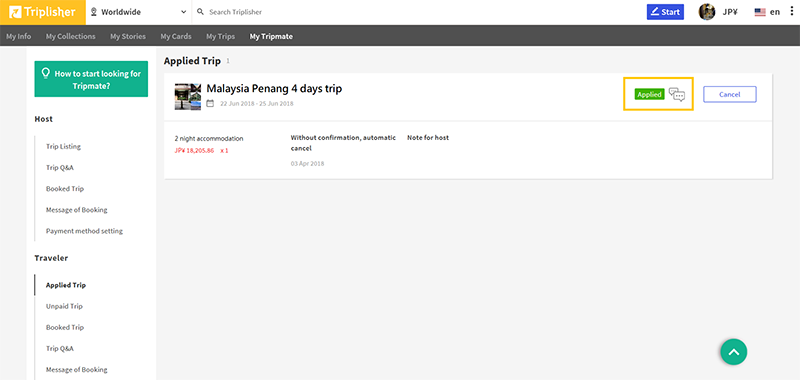Viewport: 800px width, 380px height.
Task: Select the My Tripmate tab
Action: click(x=271, y=37)
